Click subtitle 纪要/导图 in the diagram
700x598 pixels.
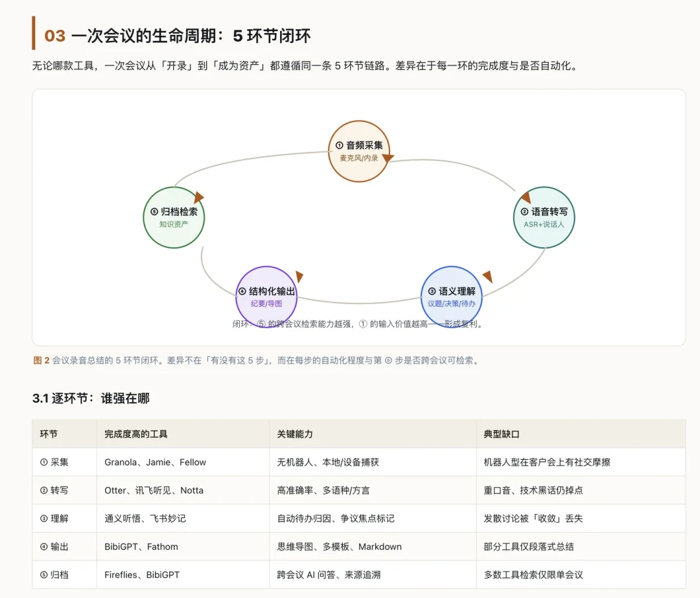[266, 304]
